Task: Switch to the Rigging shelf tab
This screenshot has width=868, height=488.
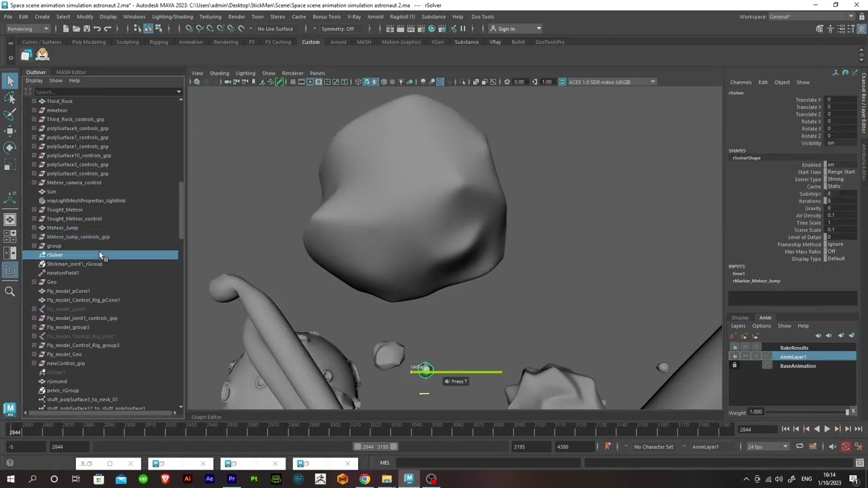Action: pyautogui.click(x=159, y=42)
